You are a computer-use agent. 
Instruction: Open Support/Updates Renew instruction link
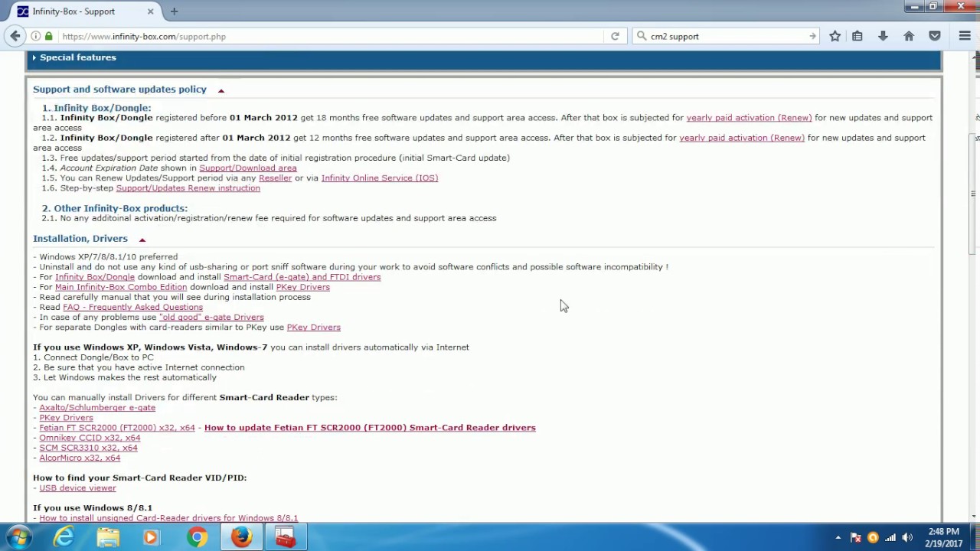tap(188, 187)
